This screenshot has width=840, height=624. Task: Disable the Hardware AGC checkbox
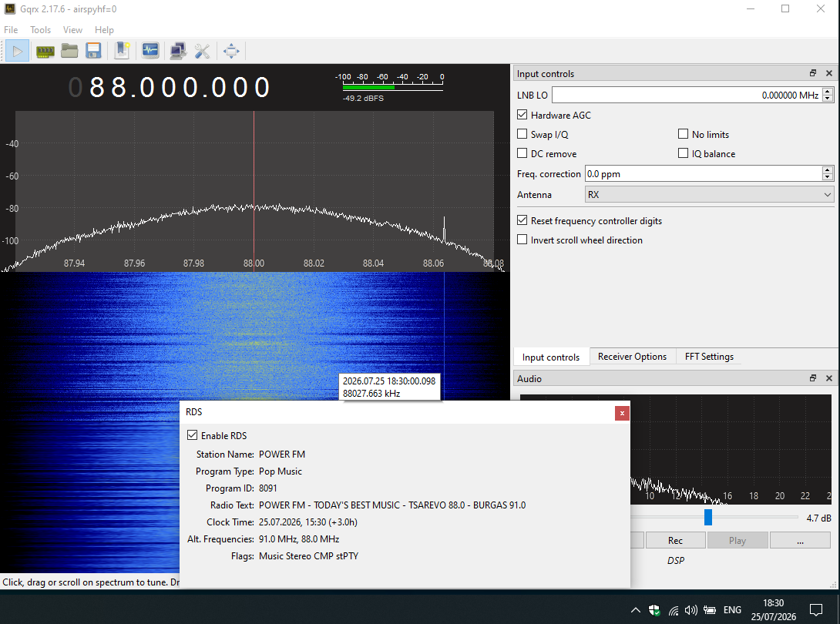click(522, 115)
